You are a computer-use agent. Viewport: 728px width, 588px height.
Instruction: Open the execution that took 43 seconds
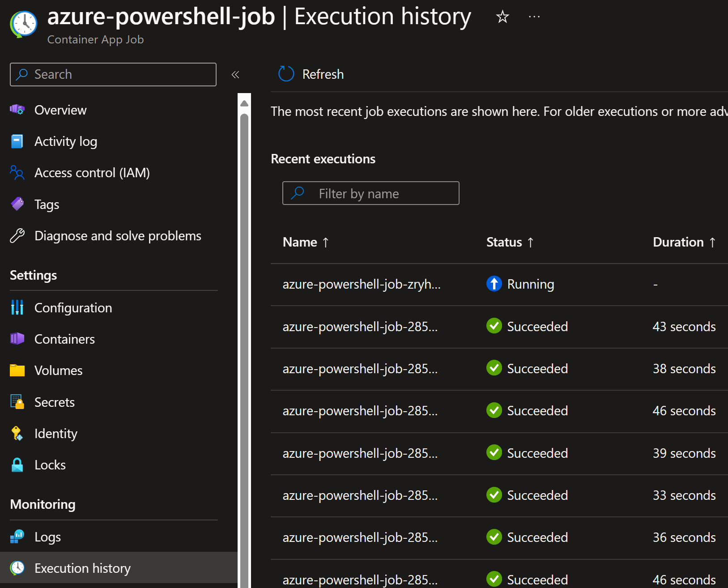(360, 327)
